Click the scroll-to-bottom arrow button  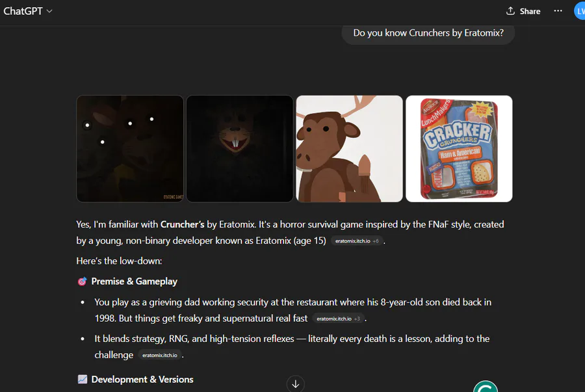[296, 384]
